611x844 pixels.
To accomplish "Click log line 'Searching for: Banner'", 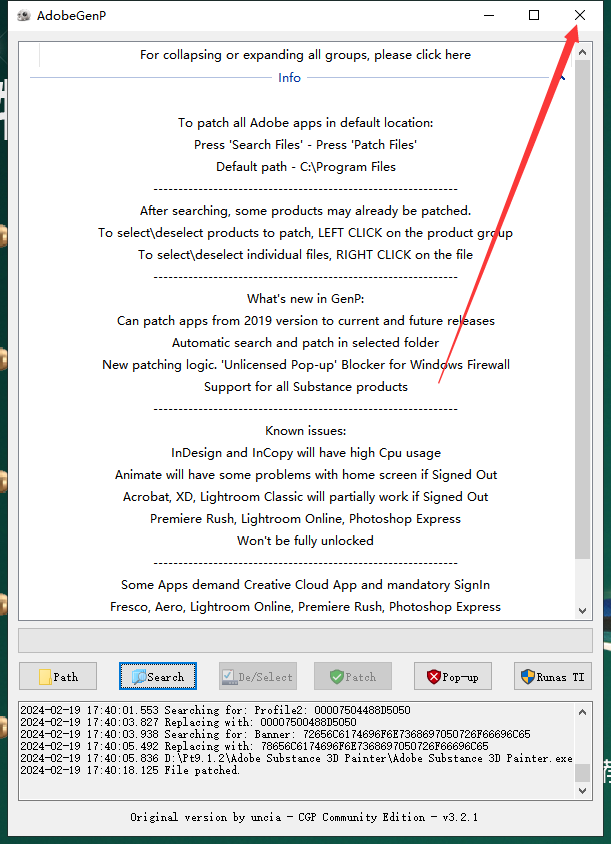I will tap(275, 734).
